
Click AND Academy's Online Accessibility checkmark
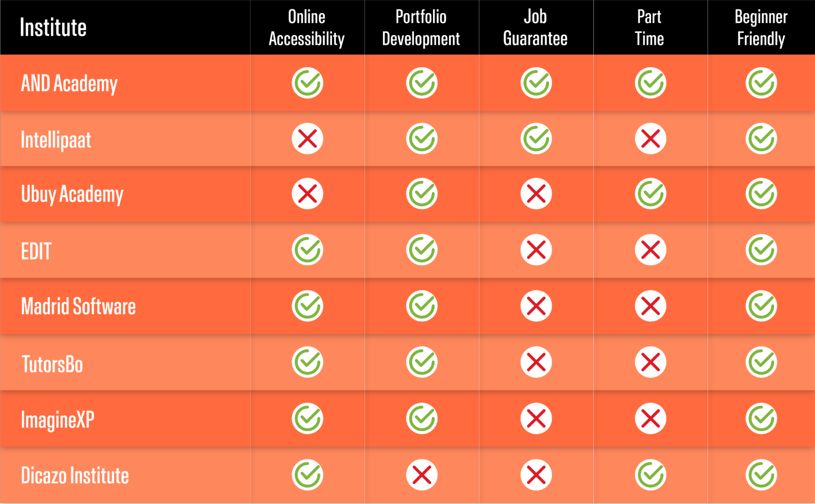coord(307,83)
